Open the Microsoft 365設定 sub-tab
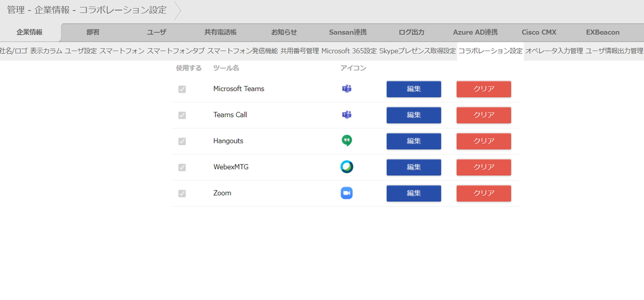Screen dimensions: 644x300 (x=349, y=51)
